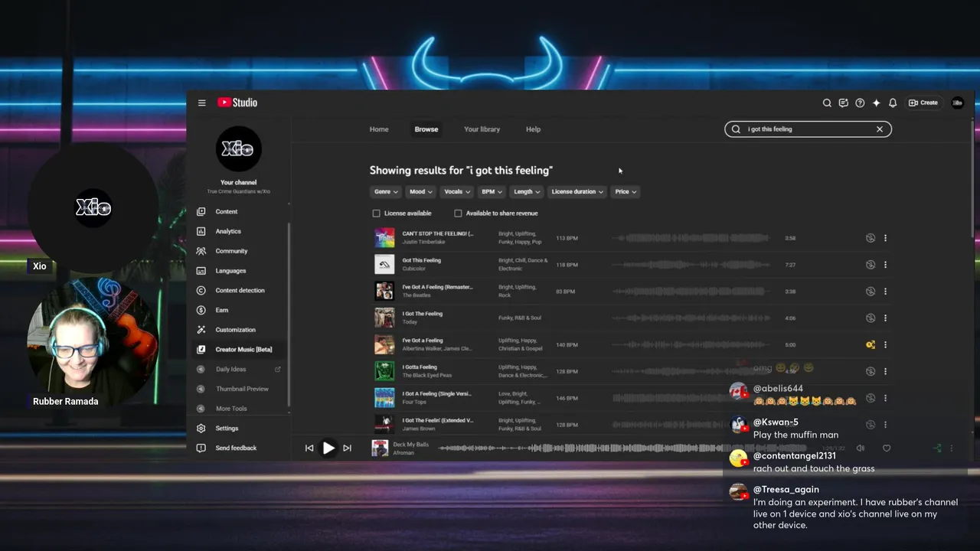Switch to the Your library tab
The image size is (980, 551).
pyautogui.click(x=482, y=129)
